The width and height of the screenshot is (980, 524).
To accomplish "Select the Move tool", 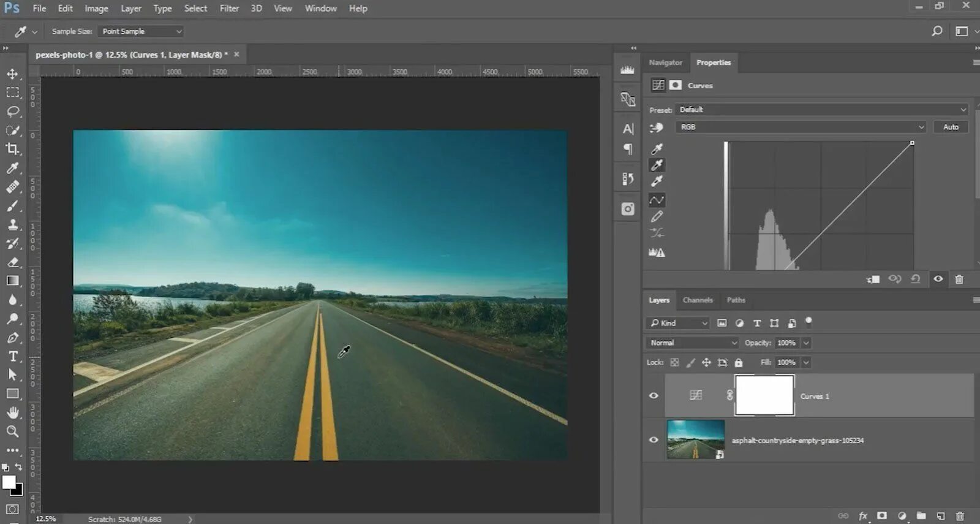I will (12, 74).
